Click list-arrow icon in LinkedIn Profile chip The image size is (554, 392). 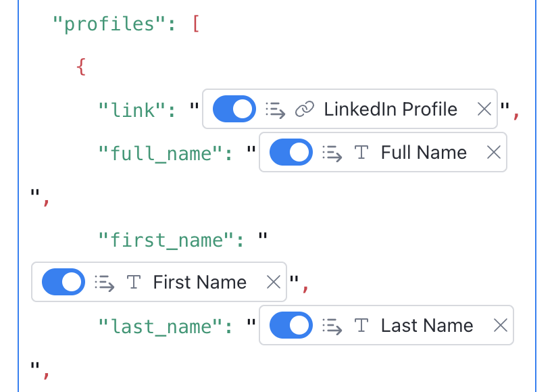tap(275, 110)
